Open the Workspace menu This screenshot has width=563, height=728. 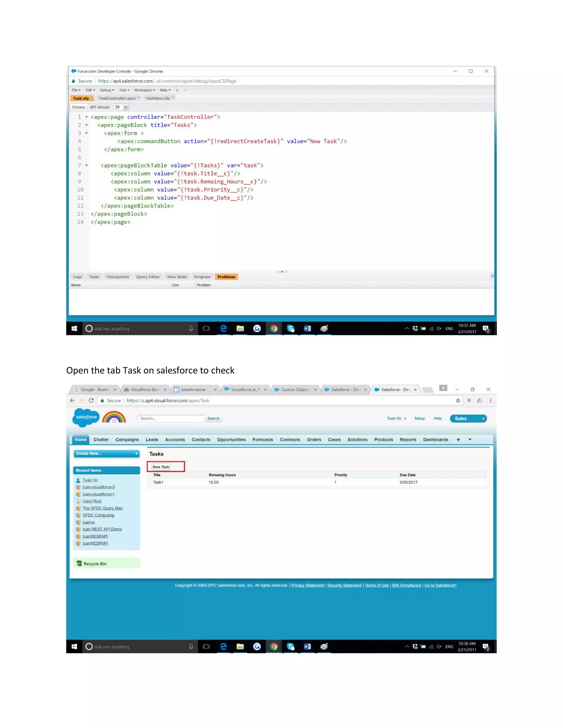(x=144, y=90)
